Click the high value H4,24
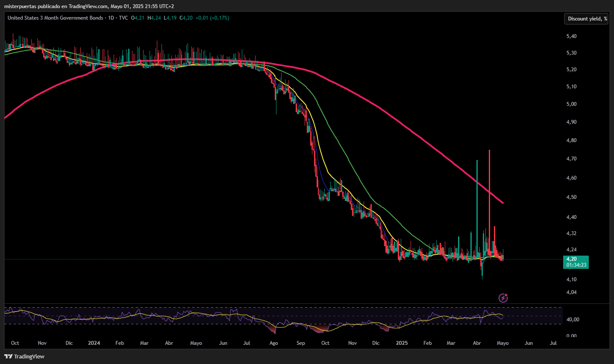The height and width of the screenshot is (364, 614). 154,18
